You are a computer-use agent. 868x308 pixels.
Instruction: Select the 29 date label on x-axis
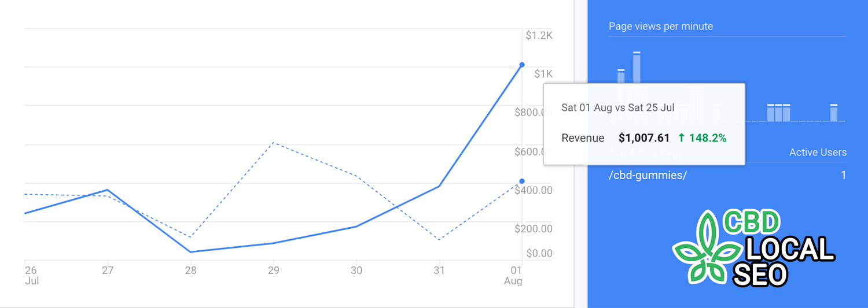pyautogui.click(x=274, y=270)
